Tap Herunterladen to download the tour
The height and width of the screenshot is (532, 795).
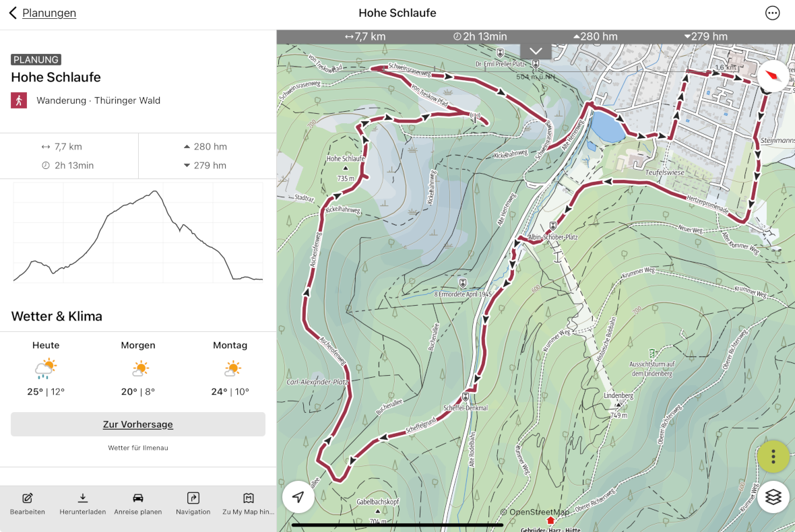(83, 504)
